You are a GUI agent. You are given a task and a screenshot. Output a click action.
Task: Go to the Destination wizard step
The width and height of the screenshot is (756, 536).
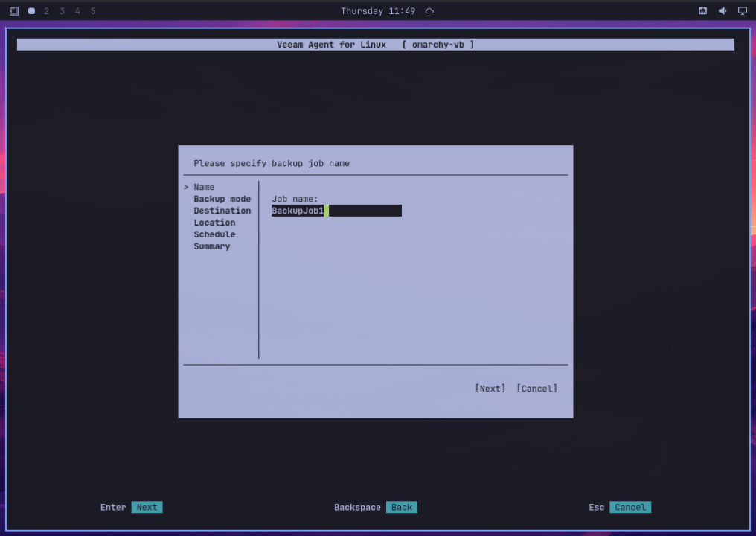[222, 211]
